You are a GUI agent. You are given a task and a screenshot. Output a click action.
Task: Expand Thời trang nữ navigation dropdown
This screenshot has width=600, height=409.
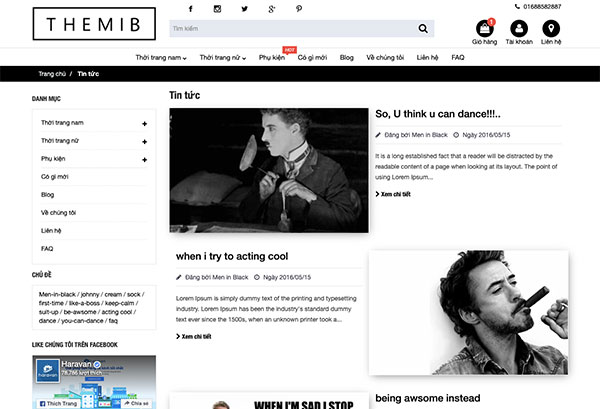223,58
